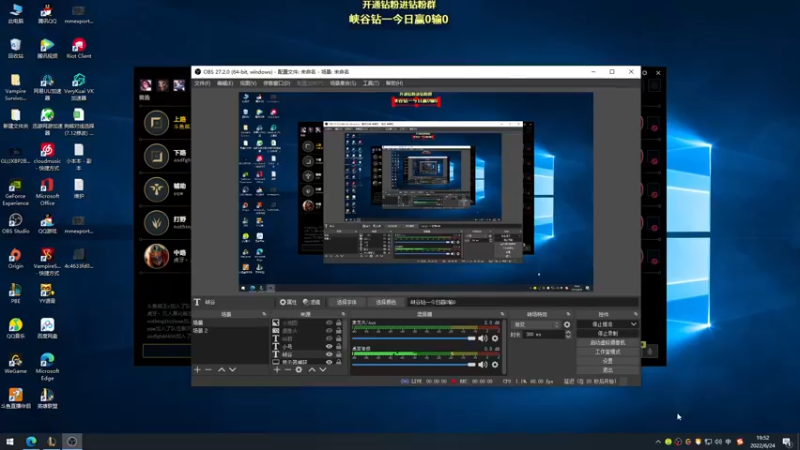Toggle visibility of the first image source
Viewport: 800px width, 450px height.
click(329, 323)
